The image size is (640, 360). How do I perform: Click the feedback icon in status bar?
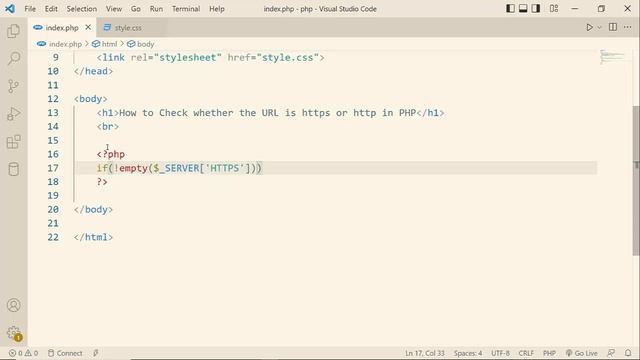click(611, 353)
